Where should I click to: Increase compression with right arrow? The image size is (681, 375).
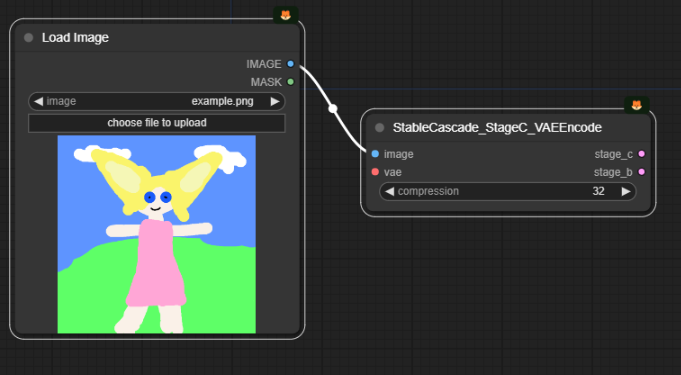pyautogui.click(x=626, y=192)
